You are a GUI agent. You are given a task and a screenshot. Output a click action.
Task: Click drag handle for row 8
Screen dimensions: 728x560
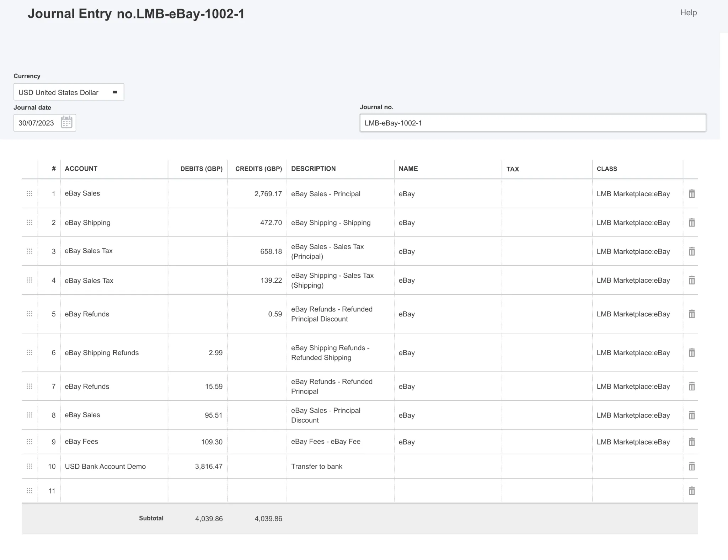coord(30,415)
